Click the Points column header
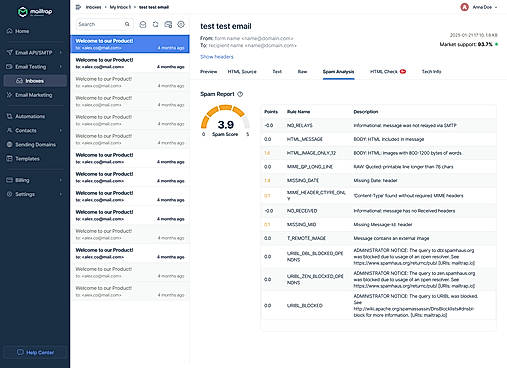 271,112
